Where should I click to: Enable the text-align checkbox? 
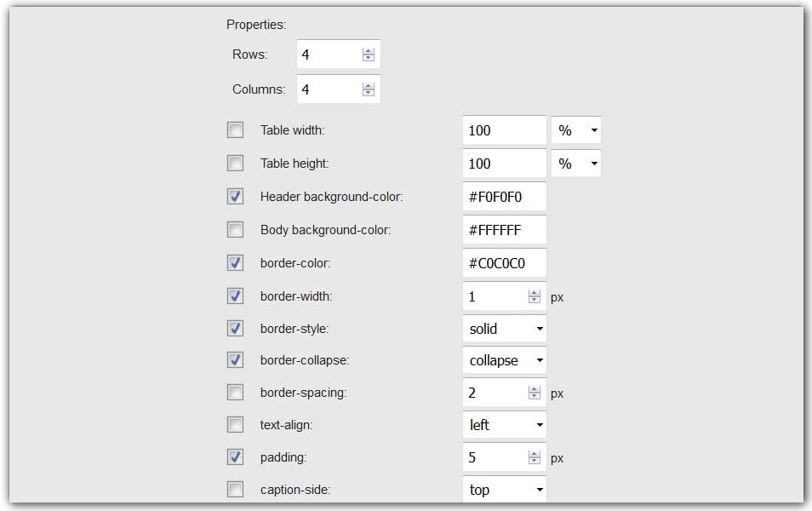pos(235,425)
